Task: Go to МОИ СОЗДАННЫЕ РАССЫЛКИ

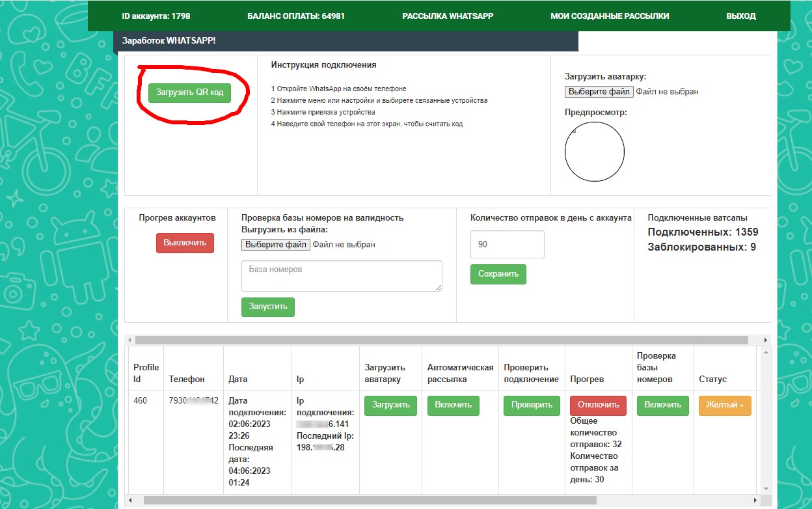Action: (x=610, y=16)
